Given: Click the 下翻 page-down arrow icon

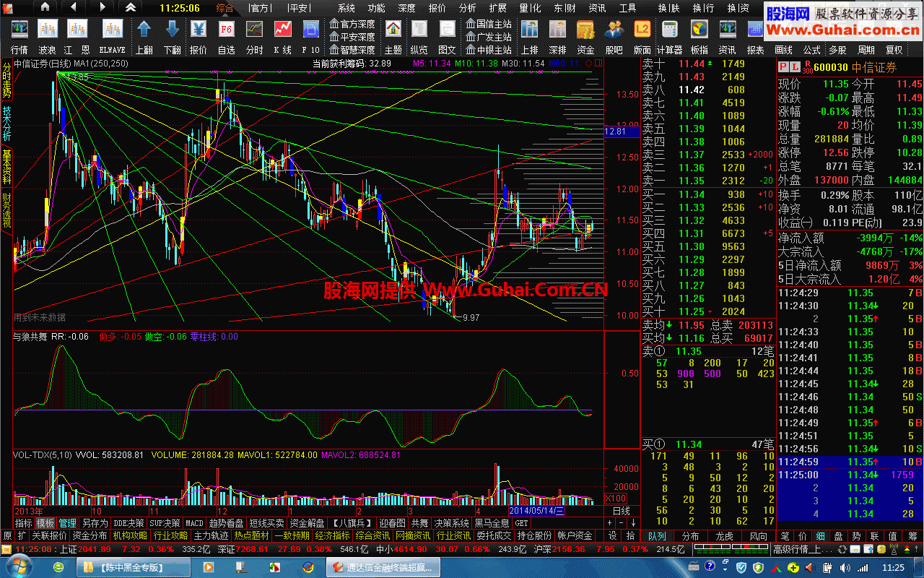Looking at the screenshot, I should coord(172,29).
